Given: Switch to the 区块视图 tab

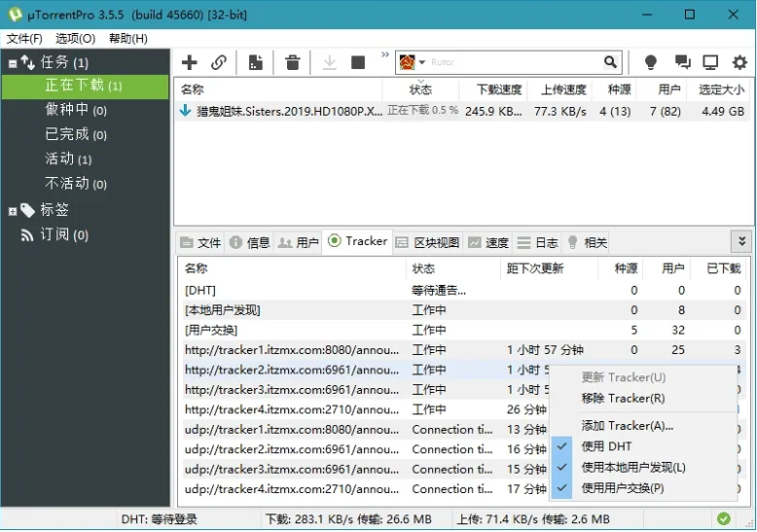Looking at the screenshot, I should 427,242.
